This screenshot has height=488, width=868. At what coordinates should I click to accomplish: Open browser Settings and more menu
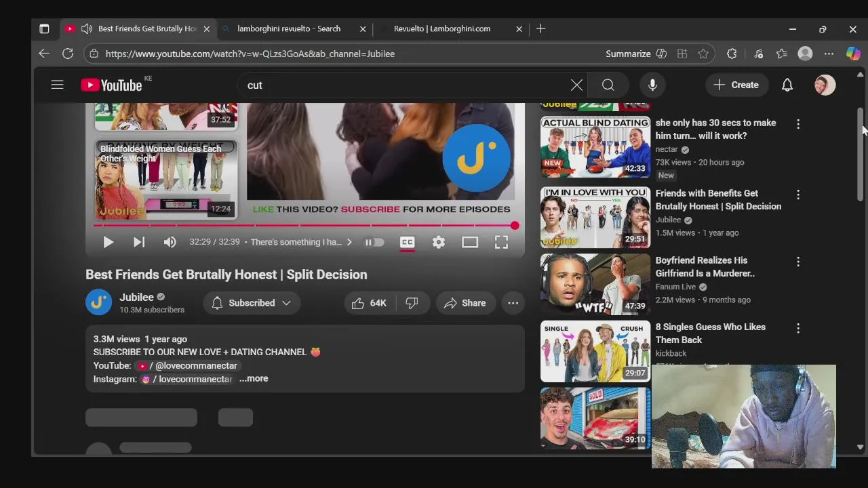[x=829, y=54]
